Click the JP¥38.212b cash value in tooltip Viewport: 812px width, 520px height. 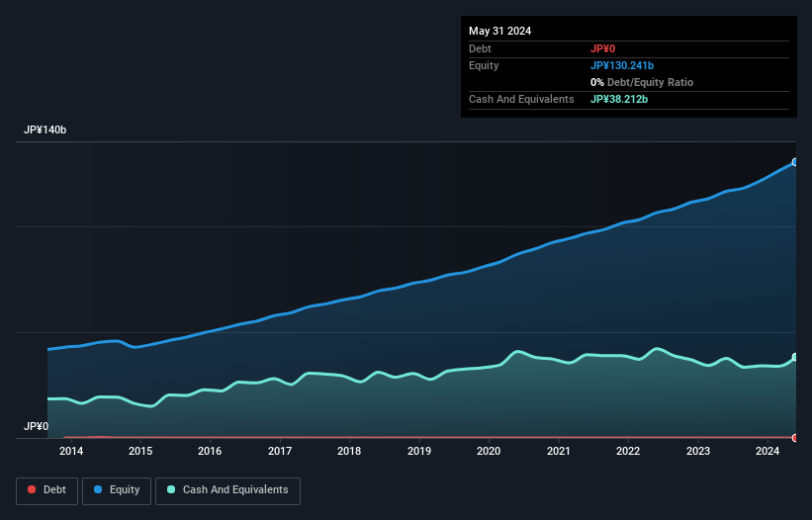tap(619, 99)
